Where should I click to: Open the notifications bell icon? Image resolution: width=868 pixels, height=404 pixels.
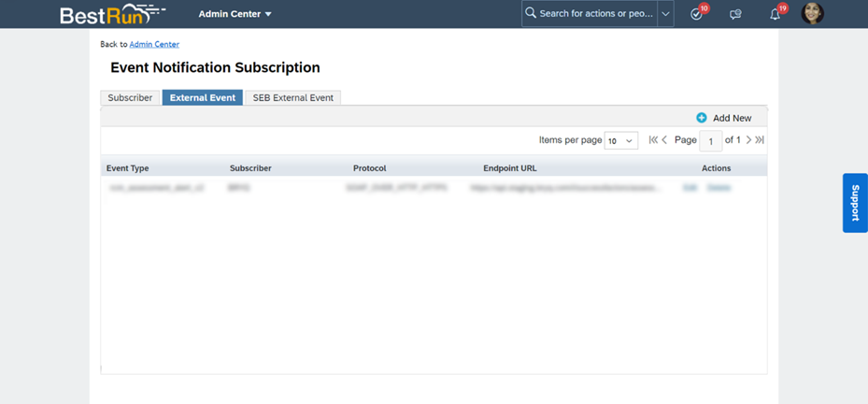(x=775, y=14)
